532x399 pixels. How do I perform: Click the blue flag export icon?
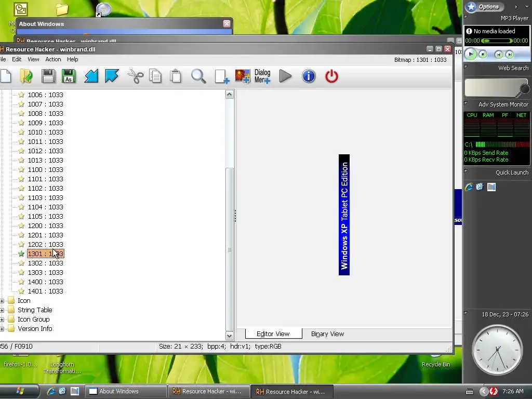(112, 76)
